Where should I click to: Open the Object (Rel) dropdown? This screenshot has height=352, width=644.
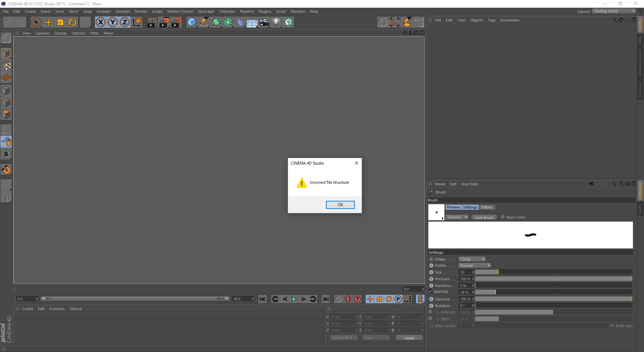coord(344,338)
